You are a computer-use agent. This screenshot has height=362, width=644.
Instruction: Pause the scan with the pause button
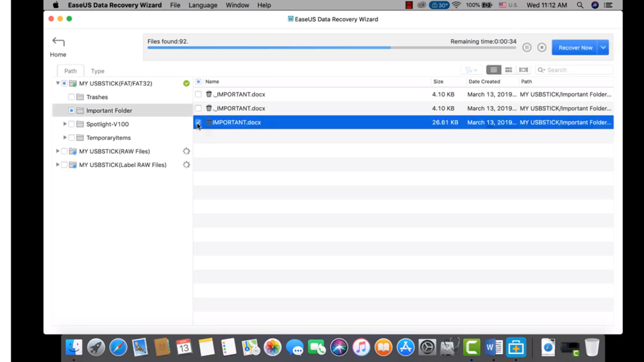pyautogui.click(x=527, y=48)
